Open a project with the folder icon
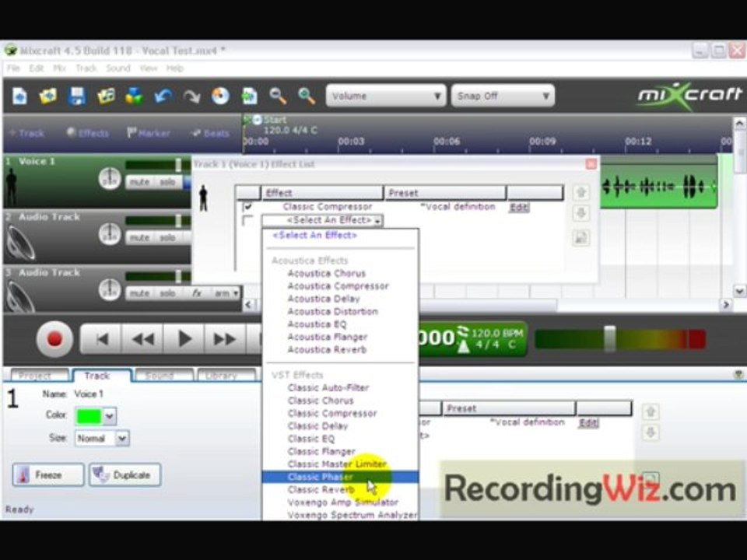The image size is (747, 560). point(48,96)
